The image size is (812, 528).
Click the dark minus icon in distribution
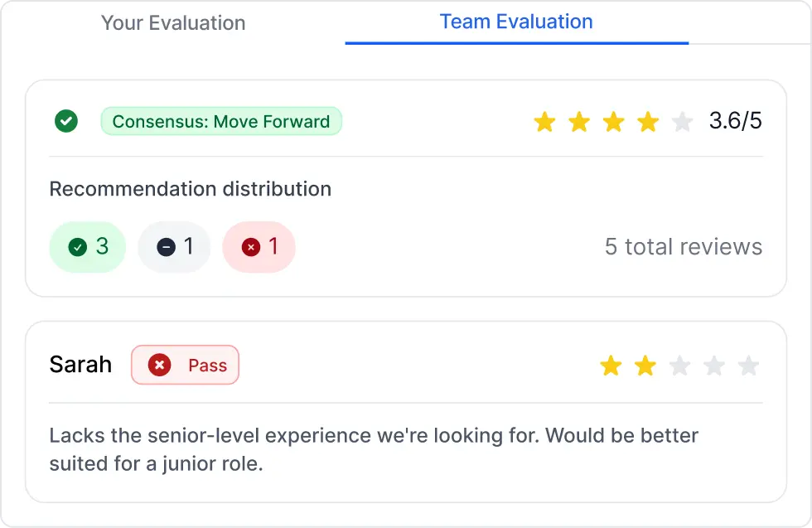[x=166, y=246]
